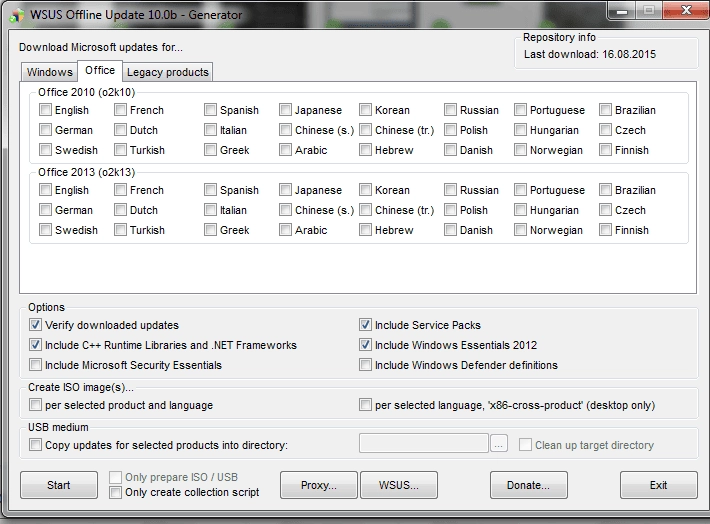Image resolution: width=710 pixels, height=524 pixels.
Task: Select Chinese (s.) under Office 2010
Action: click(x=285, y=130)
